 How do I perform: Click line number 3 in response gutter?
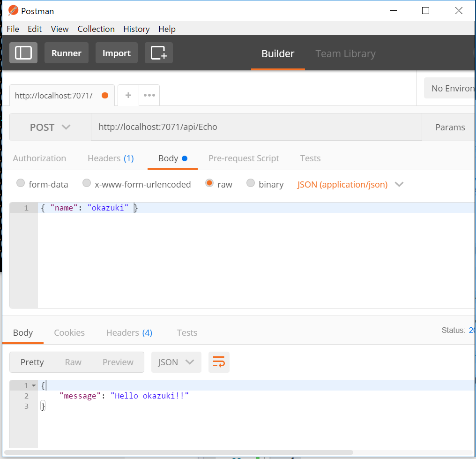click(x=26, y=406)
